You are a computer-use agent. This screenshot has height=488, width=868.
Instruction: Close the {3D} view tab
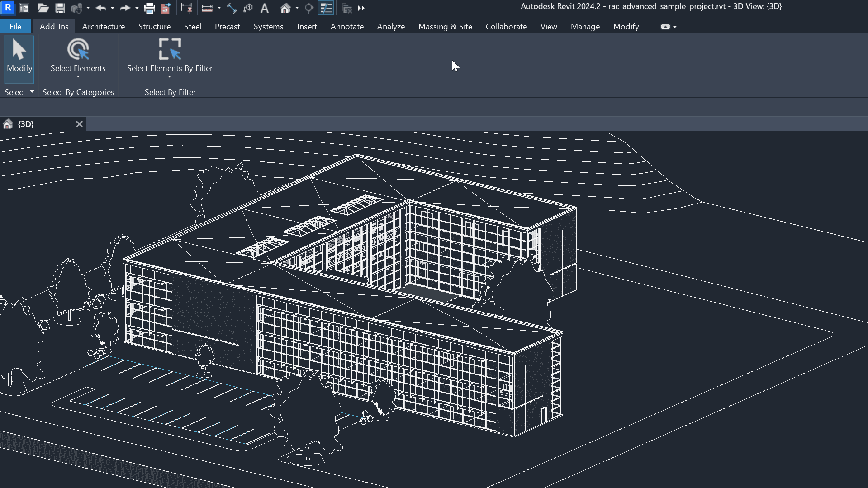coord(79,124)
